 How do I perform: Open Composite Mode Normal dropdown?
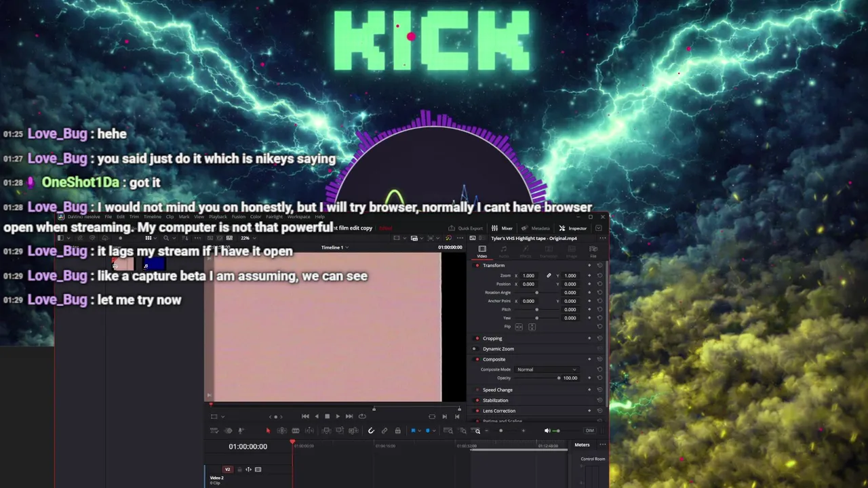tap(547, 369)
